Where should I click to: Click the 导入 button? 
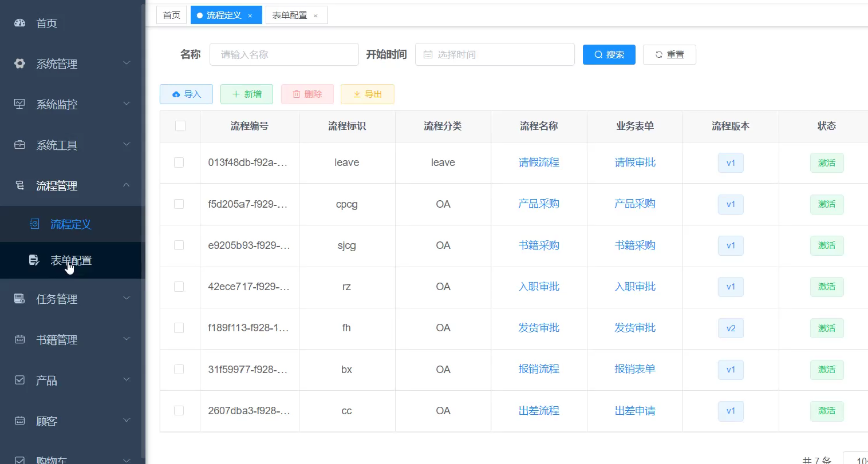tap(186, 94)
